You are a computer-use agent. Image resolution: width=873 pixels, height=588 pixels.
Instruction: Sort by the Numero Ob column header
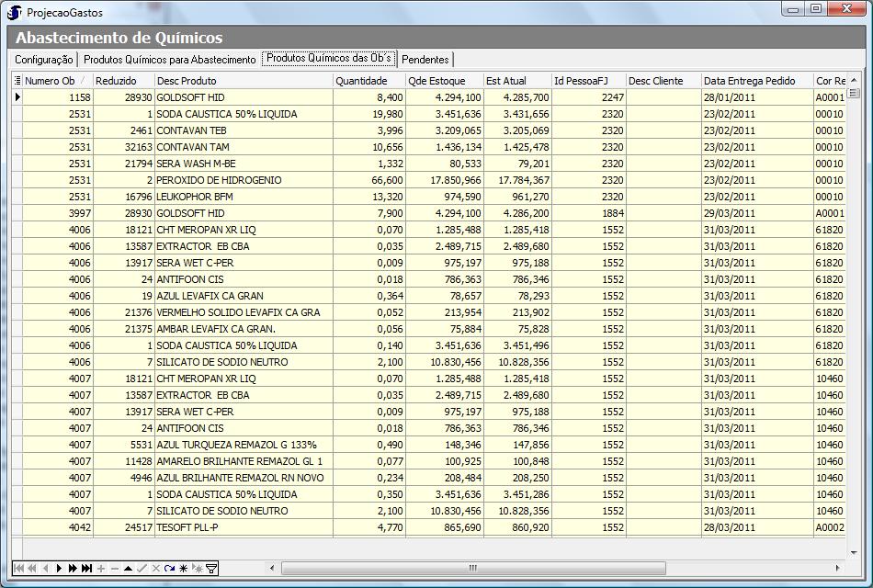55,81
